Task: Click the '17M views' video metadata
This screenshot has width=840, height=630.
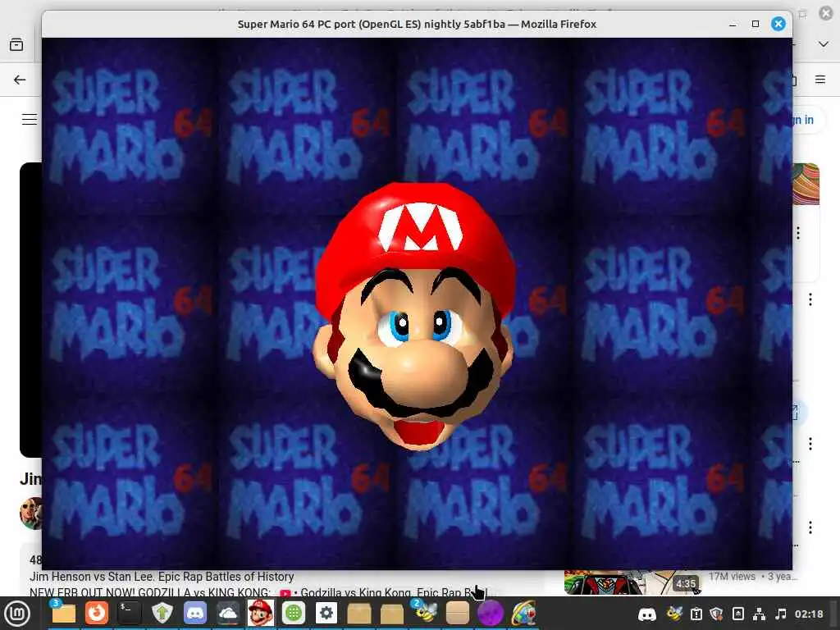Action: (x=732, y=577)
